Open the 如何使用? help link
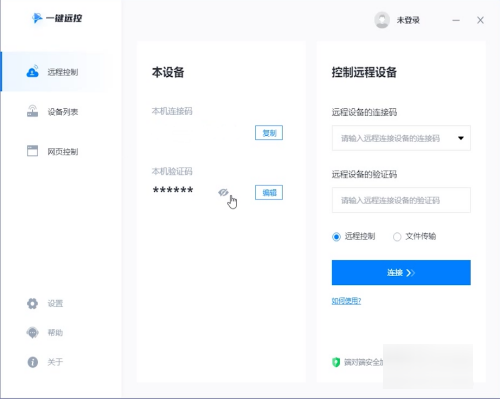The height and width of the screenshot is (399, 500). pyautogui.click(x=346, y=301)
